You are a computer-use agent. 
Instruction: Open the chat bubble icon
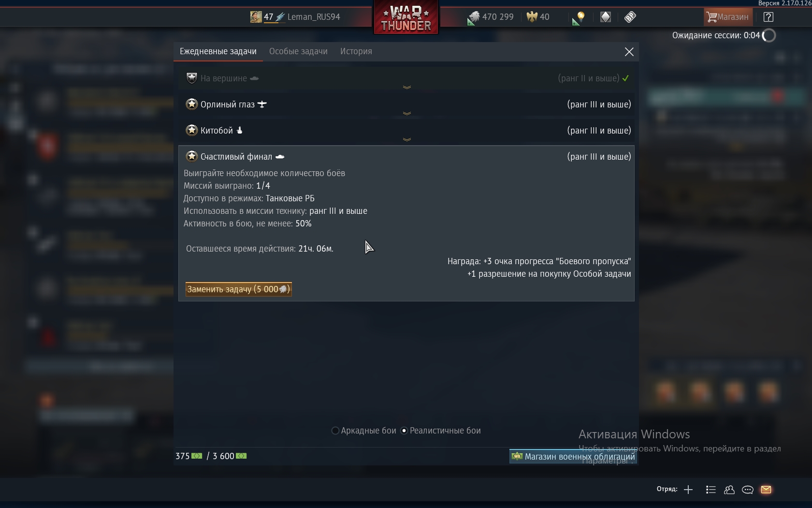pyautogui.click(x=748, y=490)
